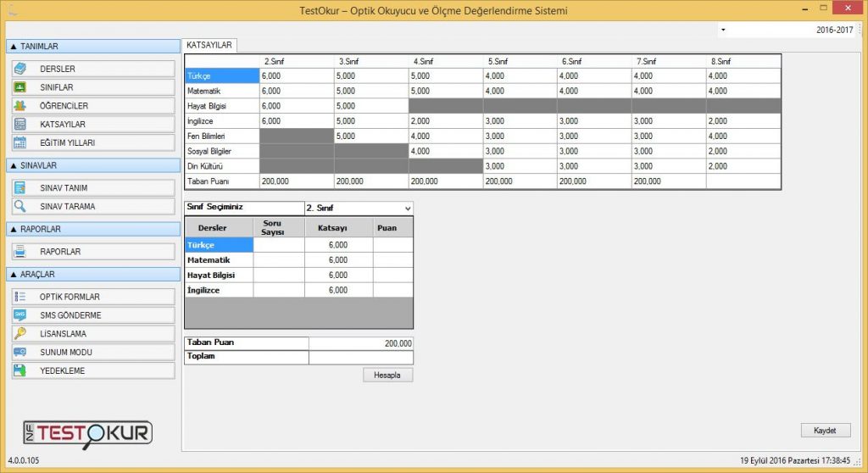Click the SINIFLAR classroom icon
This screenshot has width=868, height=473.
20,87
